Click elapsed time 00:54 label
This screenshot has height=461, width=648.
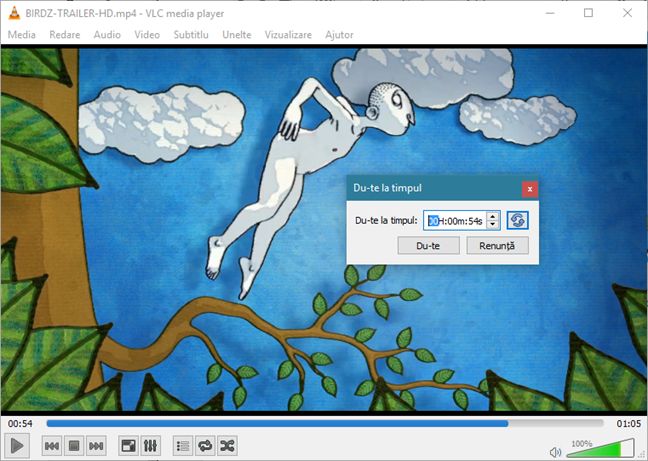[20, 423]
